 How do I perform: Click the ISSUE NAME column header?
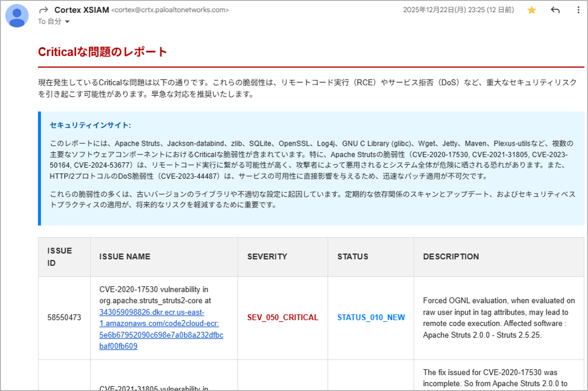click(x=125, y=257)
